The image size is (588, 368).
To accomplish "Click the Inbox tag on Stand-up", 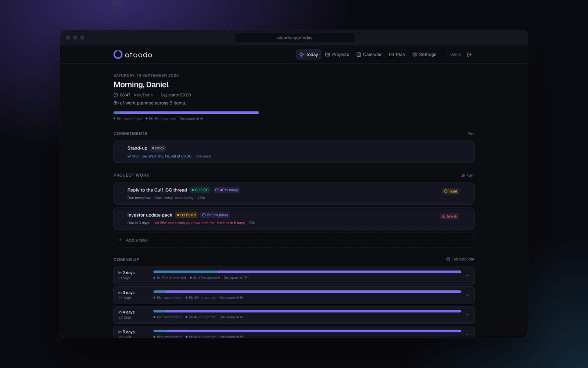I will coord(158,148).
